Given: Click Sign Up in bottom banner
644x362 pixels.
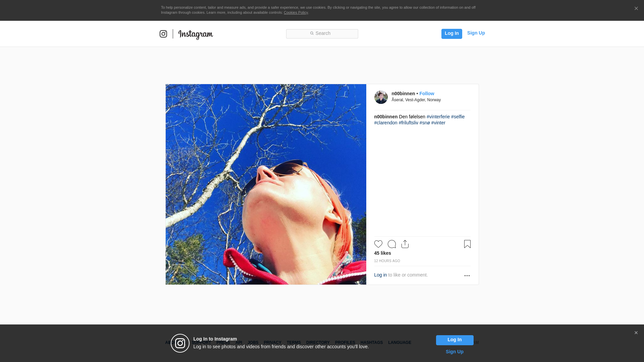Looking at the screenshot, I should pos(454,352).
